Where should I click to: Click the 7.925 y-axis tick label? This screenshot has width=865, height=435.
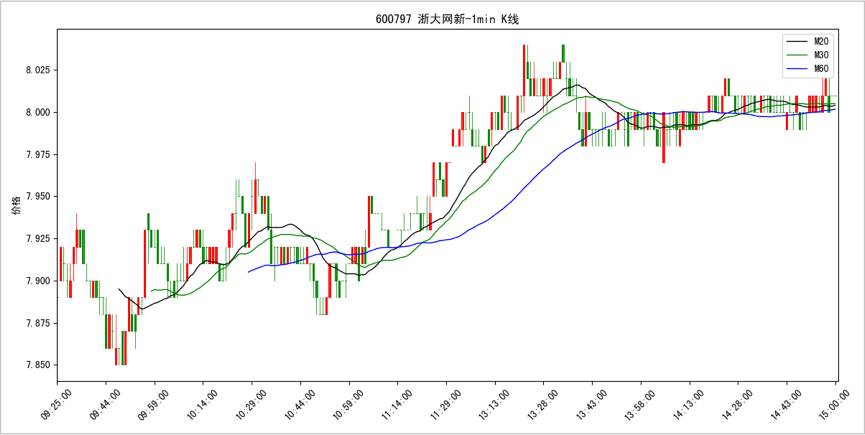point(39,238)
